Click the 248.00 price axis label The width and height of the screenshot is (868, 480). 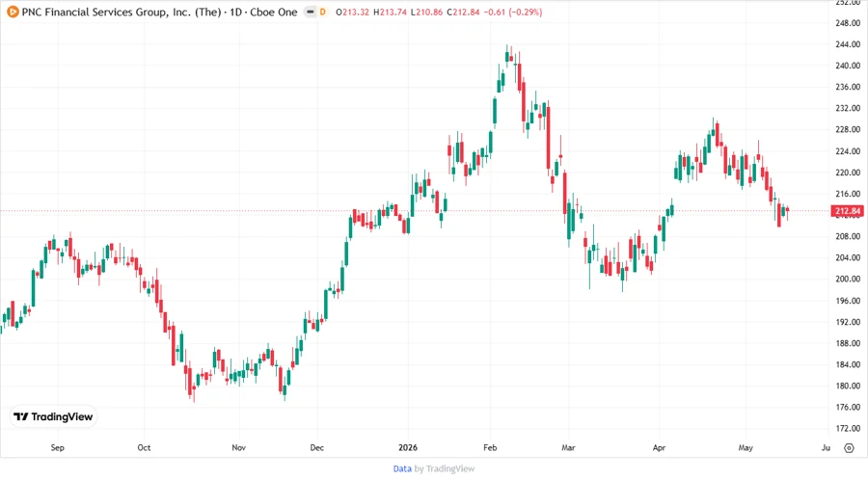click(848, 23)
